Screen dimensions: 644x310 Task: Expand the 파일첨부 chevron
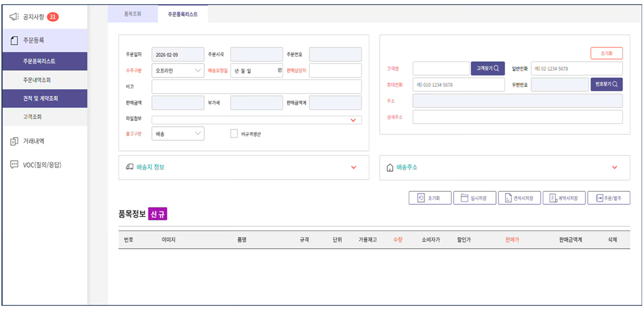click(354, 119)
